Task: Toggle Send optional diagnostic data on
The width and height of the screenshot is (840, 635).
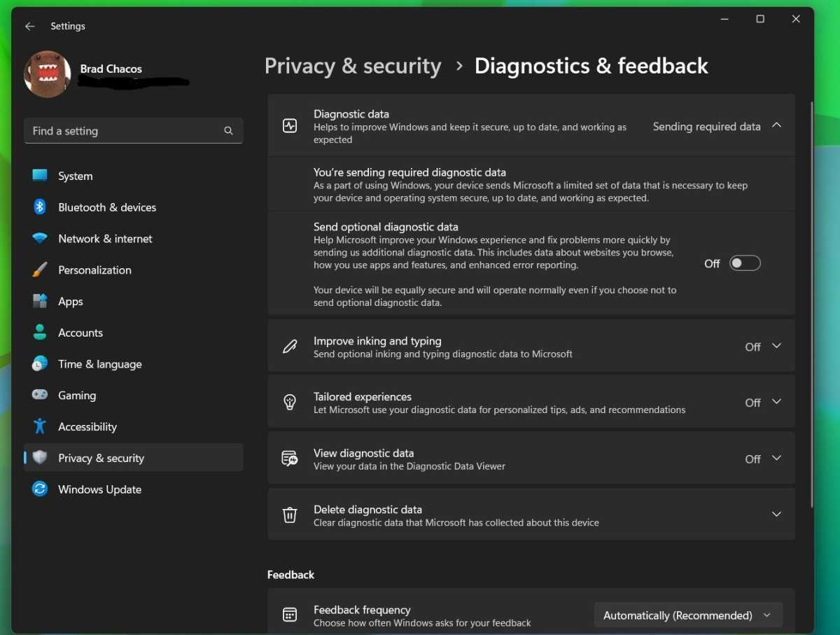Action: (x=745, y=263)
